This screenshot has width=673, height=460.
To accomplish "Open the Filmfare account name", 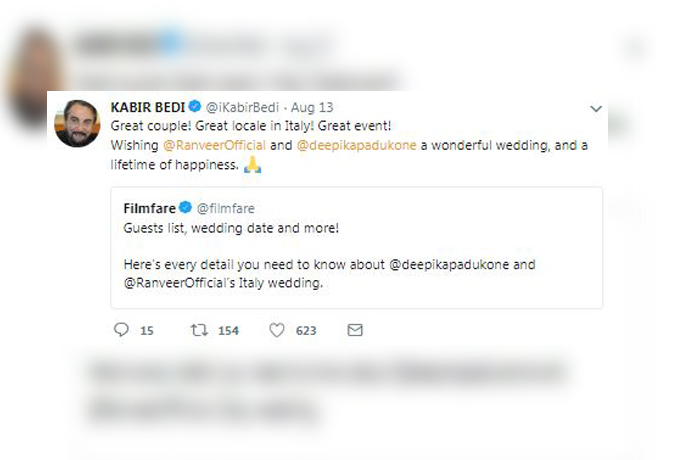I will click(x=148, y=208).
